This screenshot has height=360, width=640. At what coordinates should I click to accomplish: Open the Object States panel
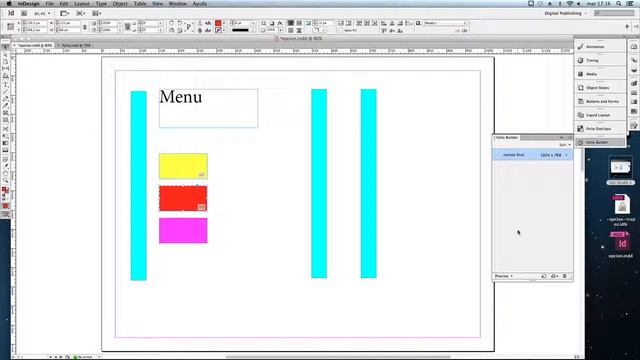coord(600,88)
